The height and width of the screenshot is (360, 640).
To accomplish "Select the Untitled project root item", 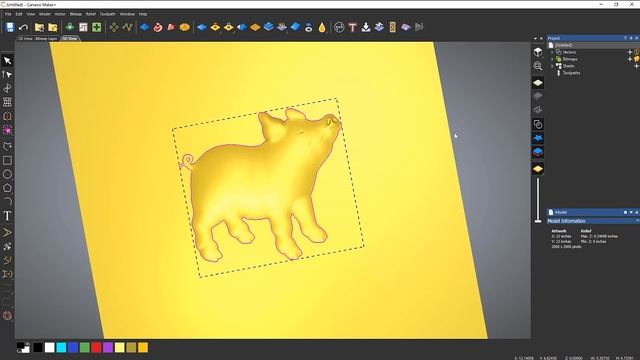I will pyautogui.click(x=563, y=45).
